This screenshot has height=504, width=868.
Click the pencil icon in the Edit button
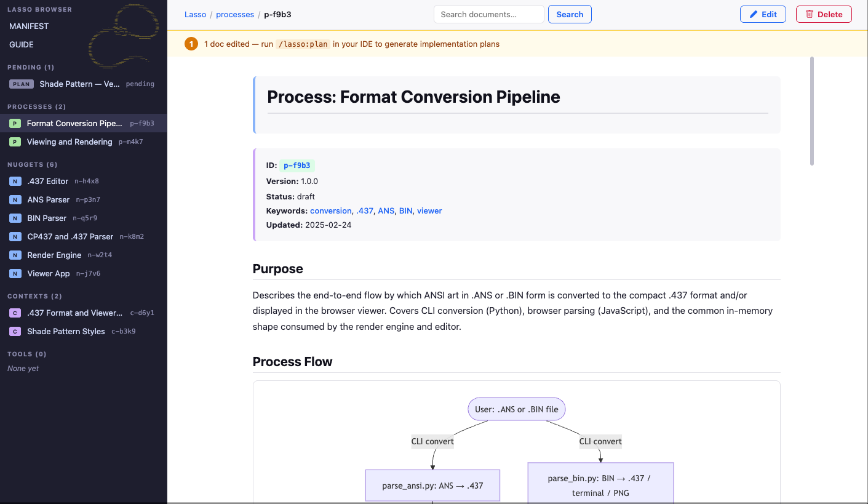pyautogui.click(x=754, y=14)
